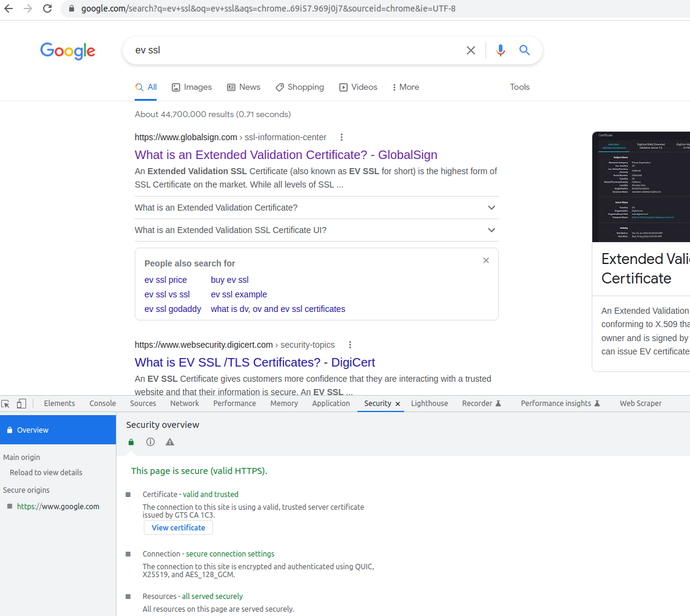Click the green secure lock icon in Security overview
This screenshot has height=616, width=690.
pos(130,442)
